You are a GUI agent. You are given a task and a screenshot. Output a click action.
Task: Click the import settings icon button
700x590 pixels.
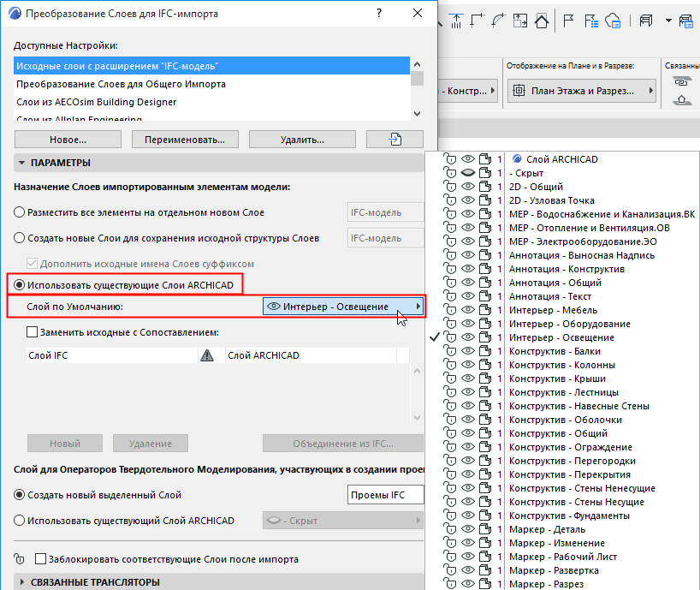click(394, 140)
